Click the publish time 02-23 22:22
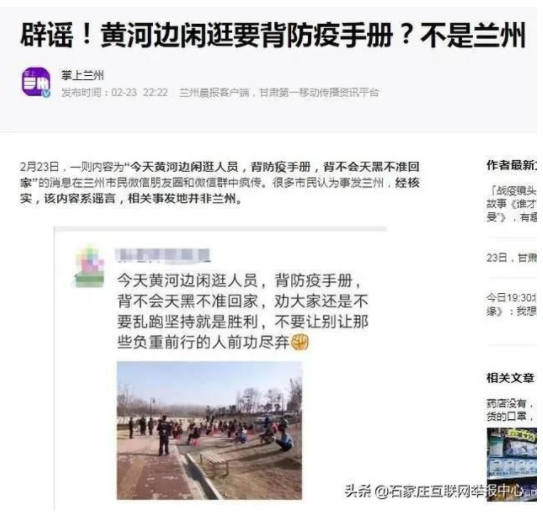Screen dimensions: 543x530 pyautogui.click(x=140, y=92)
